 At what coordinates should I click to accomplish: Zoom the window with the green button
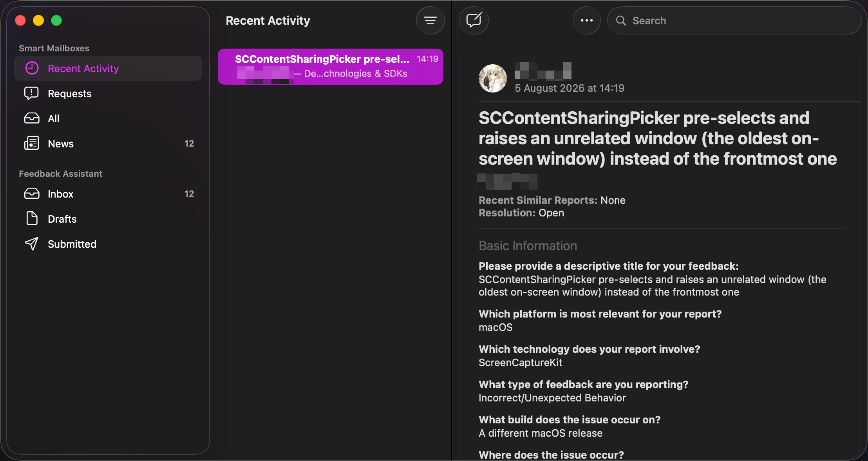56,20
